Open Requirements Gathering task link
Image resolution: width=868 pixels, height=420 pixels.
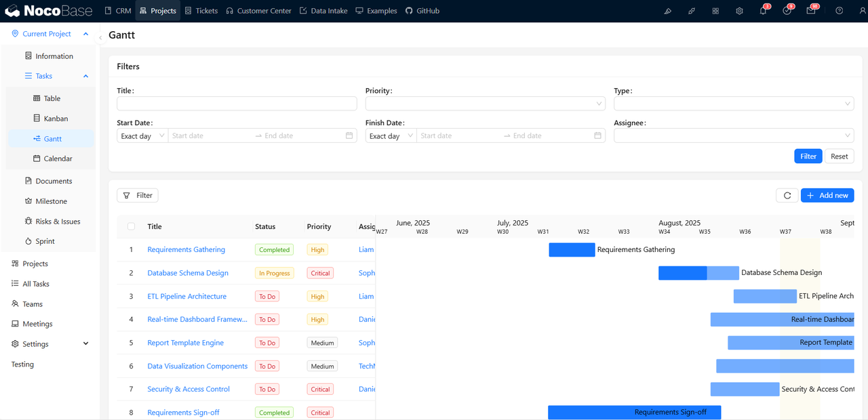186,249
